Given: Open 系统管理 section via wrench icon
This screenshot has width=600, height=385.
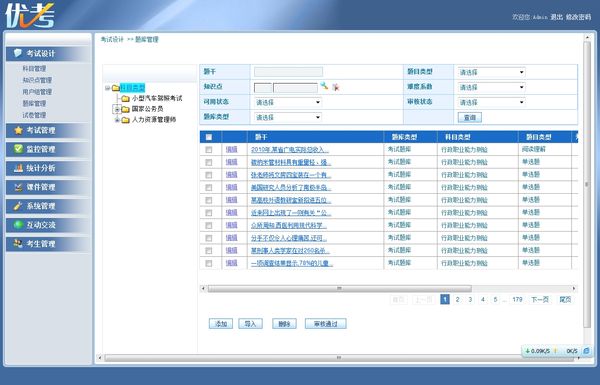Looking at the screenshot, I should 18,206.
